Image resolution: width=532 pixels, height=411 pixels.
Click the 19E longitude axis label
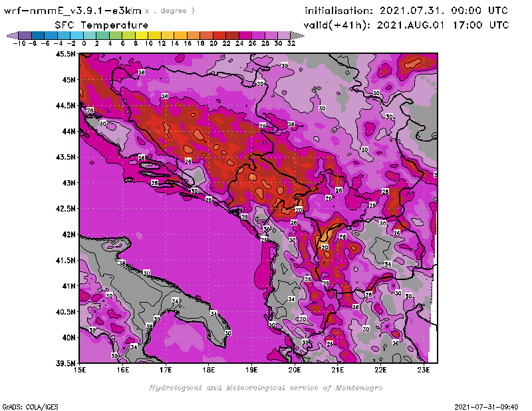click(x=251, y=370)
